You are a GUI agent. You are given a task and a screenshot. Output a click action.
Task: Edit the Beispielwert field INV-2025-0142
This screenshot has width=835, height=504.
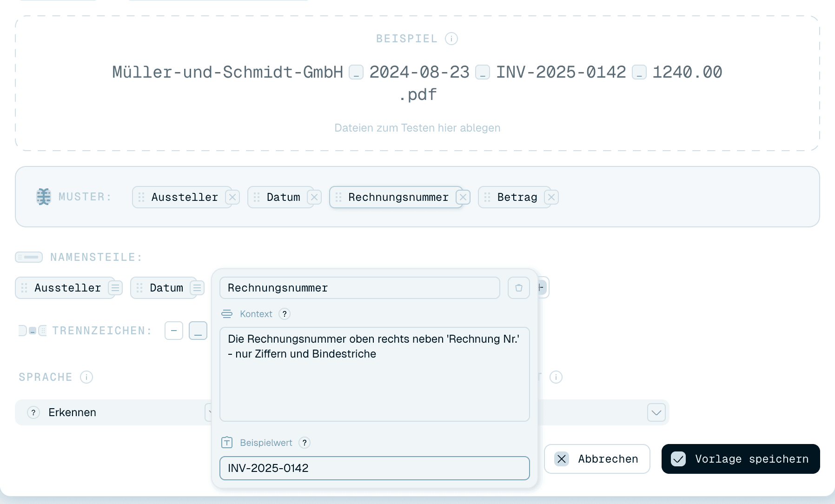pos(375,468)
